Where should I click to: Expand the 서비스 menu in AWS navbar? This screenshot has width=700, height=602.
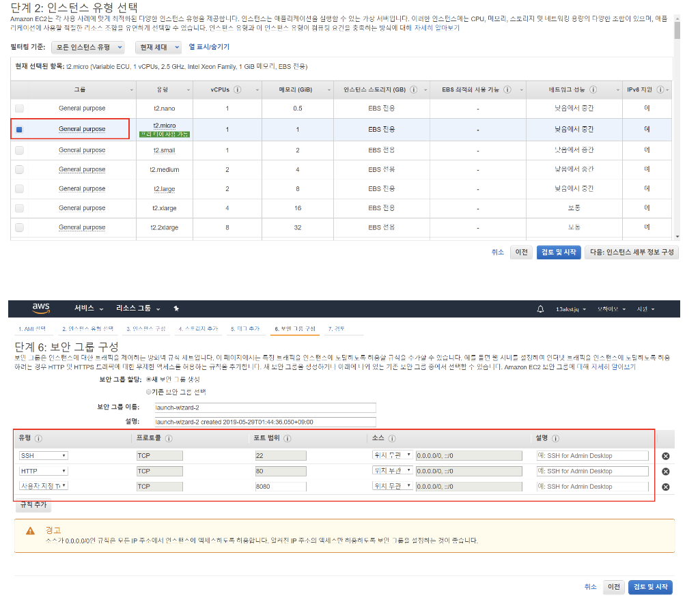(89, 309)
